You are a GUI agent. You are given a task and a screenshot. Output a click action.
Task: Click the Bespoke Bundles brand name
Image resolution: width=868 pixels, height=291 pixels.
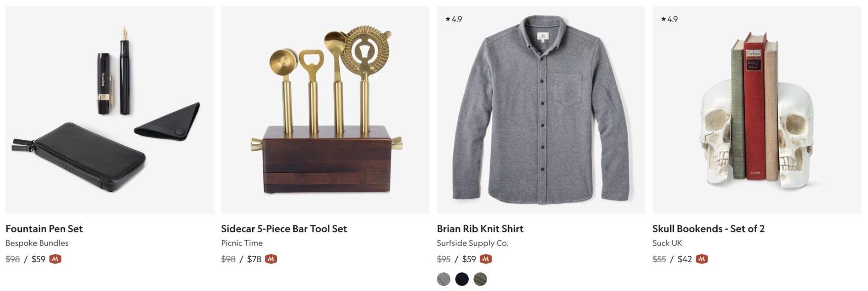pos(37,243)
